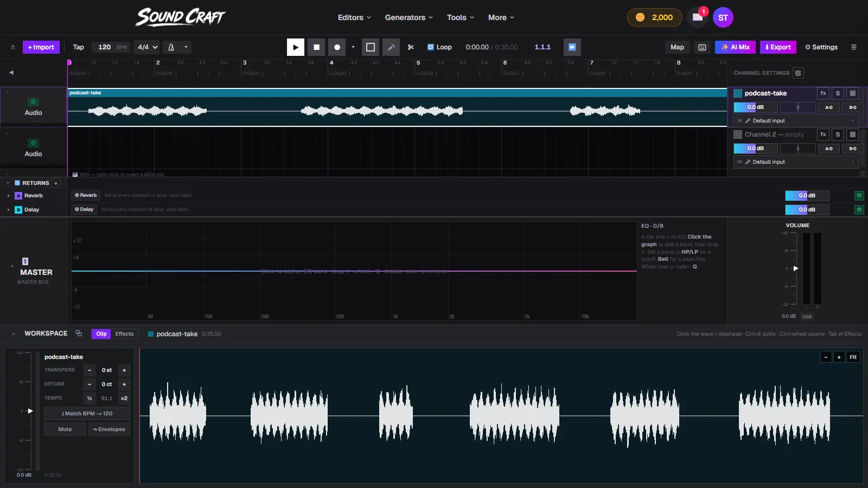Image resolution: width=868 pixels, height=488 pixels.
Task: Stop playback with the Stop button
Action: click(x=316, y=47)
